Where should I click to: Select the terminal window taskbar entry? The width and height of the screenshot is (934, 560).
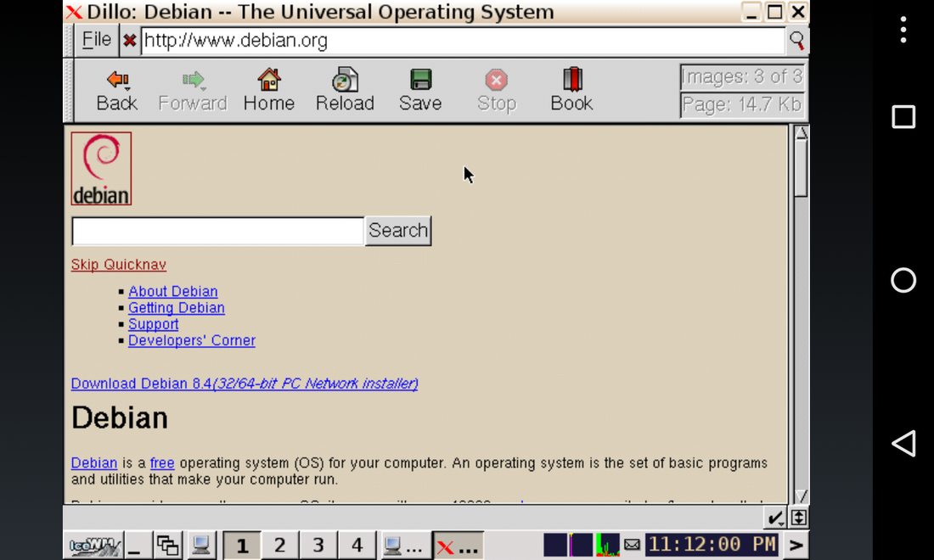[x=404, y=545]
